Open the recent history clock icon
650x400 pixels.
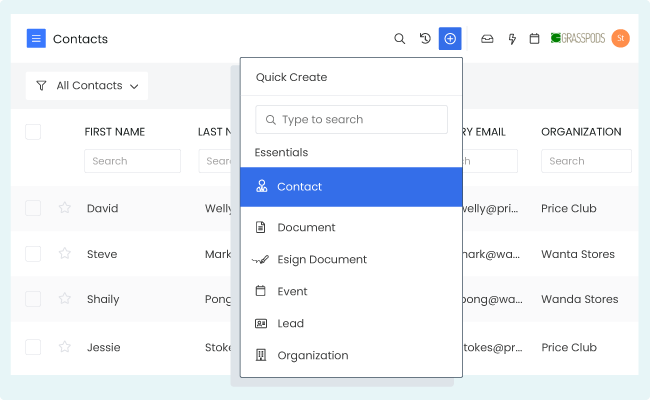425,39
